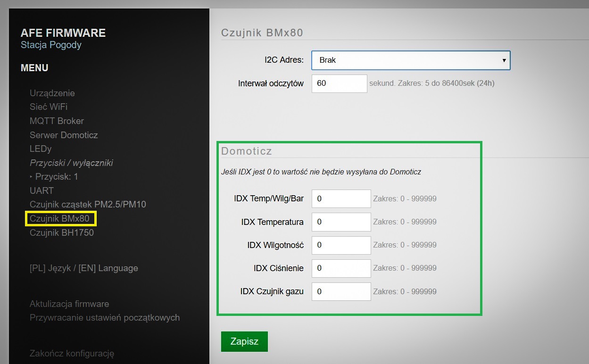Image resolution: width=589 pixels, height=364 pixels.
Task: Click Zakończ konfigurację link
Action: [72, 354]
